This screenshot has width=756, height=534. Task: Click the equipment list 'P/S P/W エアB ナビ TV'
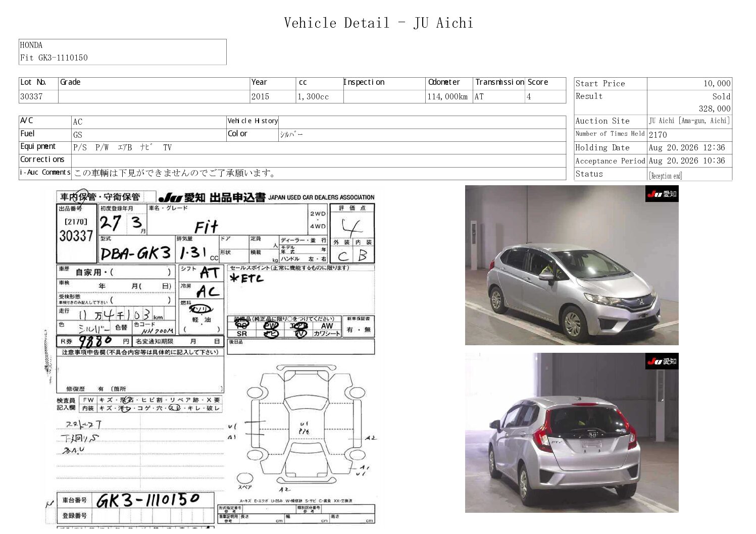pyautogui.click(x=123, y=147)
